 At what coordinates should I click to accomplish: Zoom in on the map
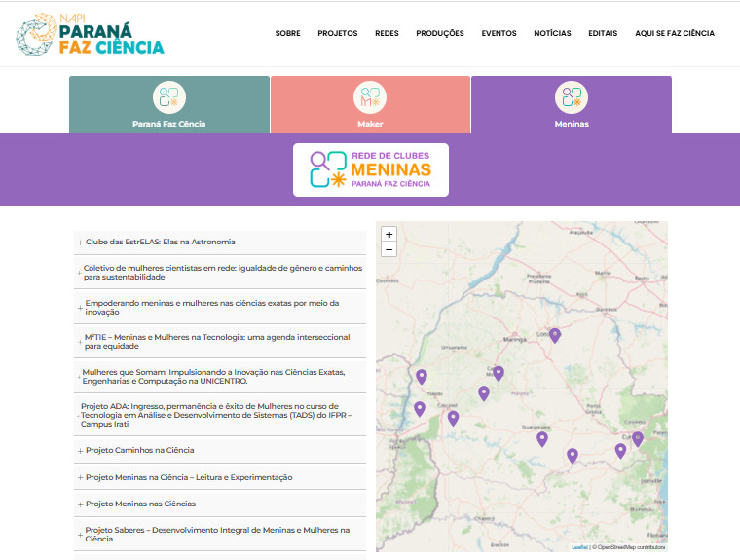[x=388, y=235]
